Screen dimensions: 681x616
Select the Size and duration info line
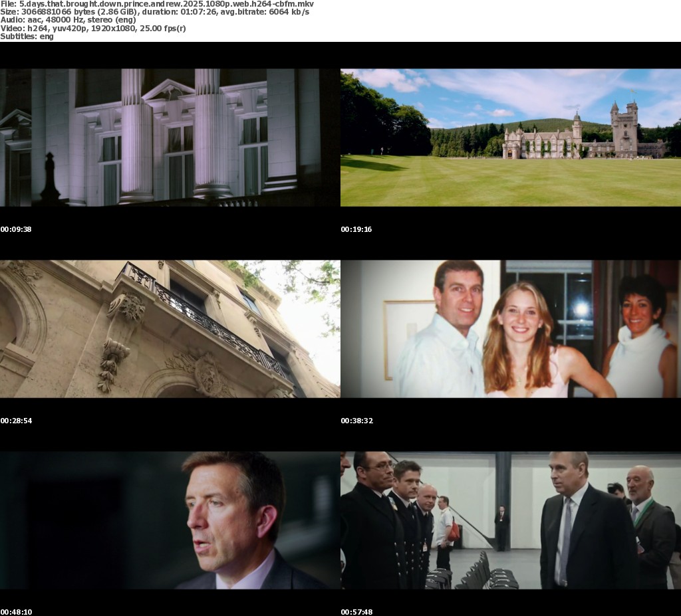pyautogui.click(x=154, y=12)
